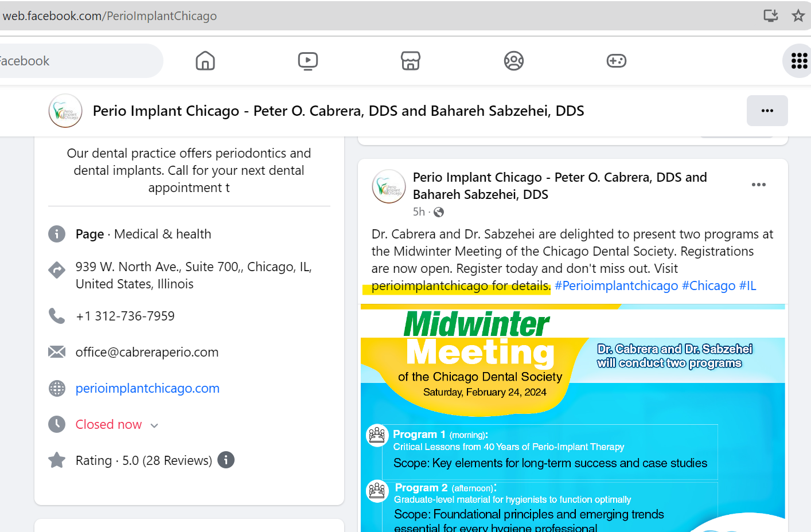Open Facebook Gaming icon

tap(617, 61)
